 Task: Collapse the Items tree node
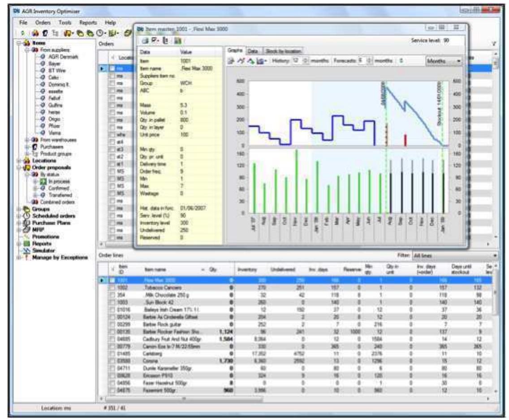tap(19, 43)
